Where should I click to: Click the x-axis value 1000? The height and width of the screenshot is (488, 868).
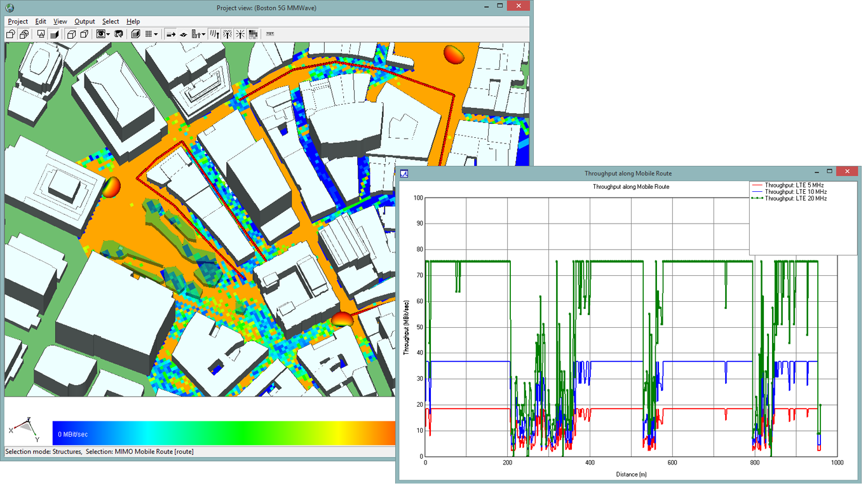coord(836,463)
